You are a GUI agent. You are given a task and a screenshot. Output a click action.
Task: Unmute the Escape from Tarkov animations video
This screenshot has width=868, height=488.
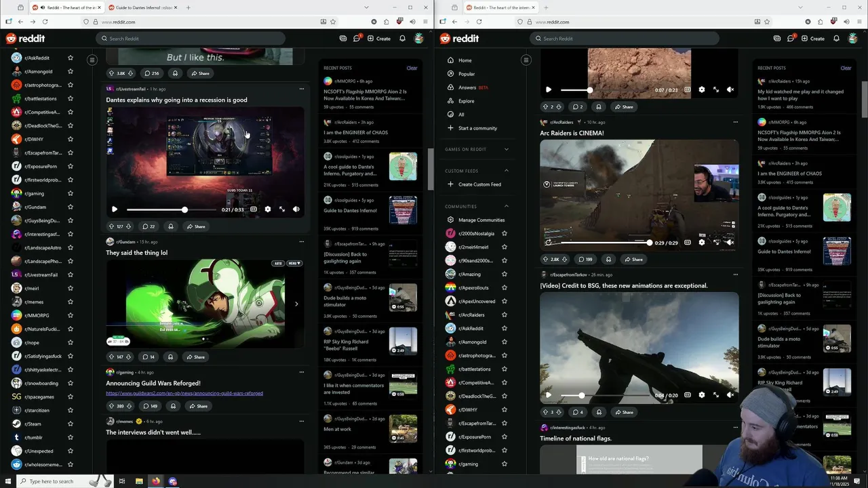click(730, 394)
